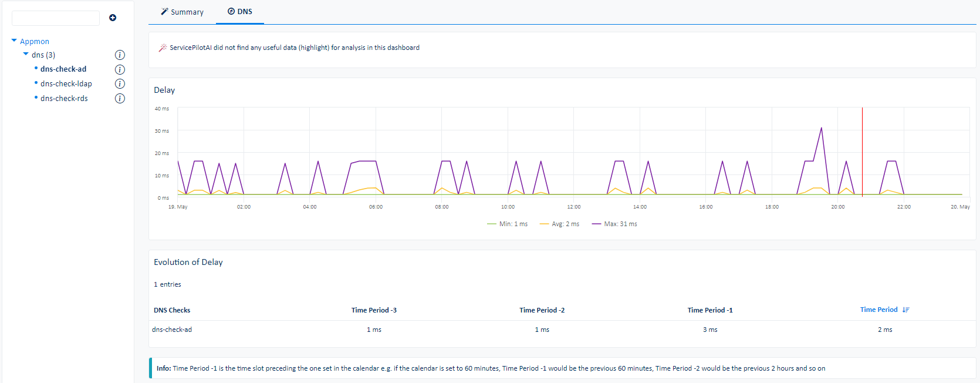This screenshot has width=980, height=383.
Task: Click the ServicePilotAI magic wand icon
Action: pos(163,48)
